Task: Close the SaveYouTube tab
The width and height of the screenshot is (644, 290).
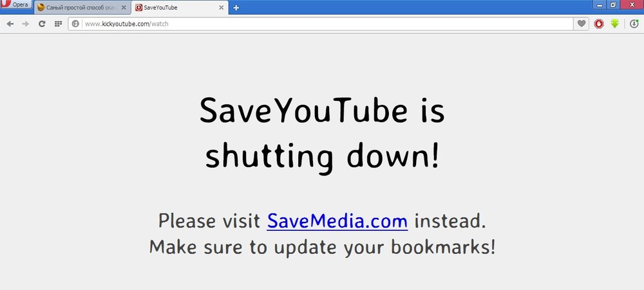Action: pyautogui.click(x=222, y=8)
